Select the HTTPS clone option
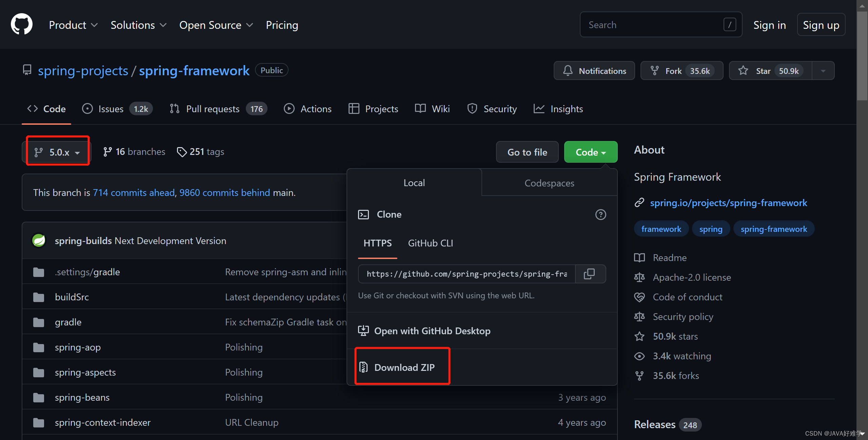 377,243
